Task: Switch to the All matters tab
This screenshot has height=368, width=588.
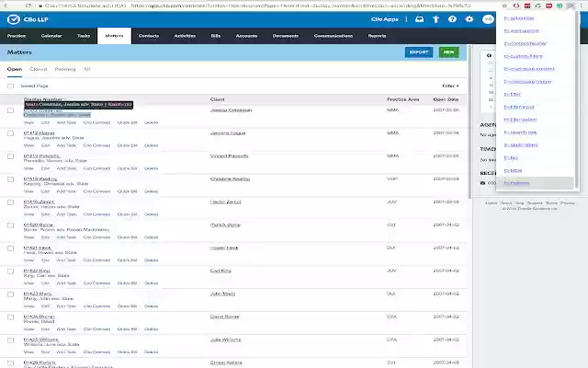Action: point(87,69)
